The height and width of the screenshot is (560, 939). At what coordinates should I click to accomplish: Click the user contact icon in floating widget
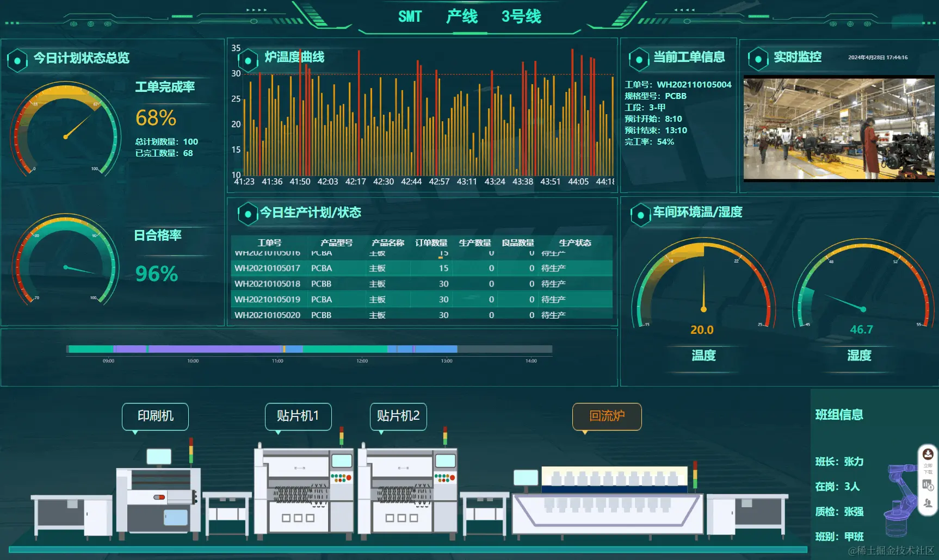tap(928, 504)
